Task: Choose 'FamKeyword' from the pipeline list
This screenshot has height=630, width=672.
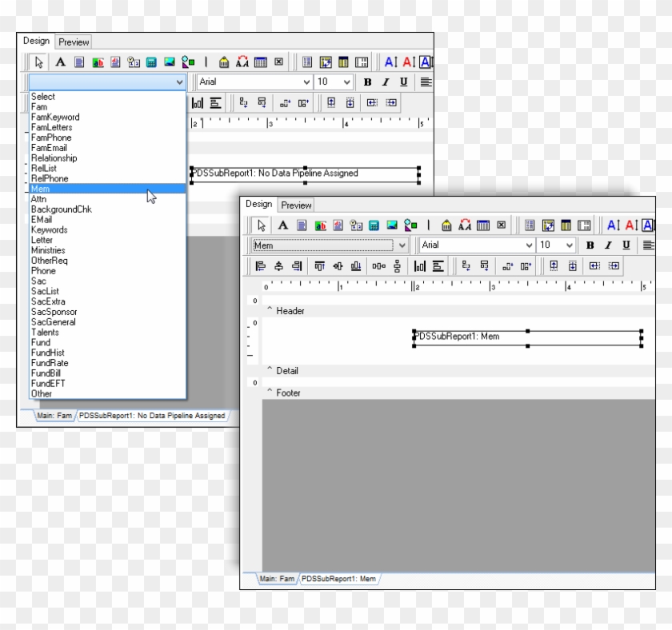Action: 107,117
